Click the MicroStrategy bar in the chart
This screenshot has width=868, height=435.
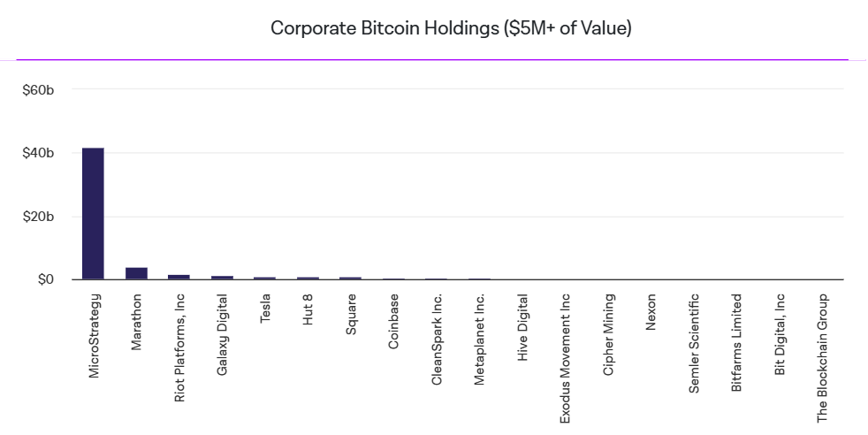93,213
